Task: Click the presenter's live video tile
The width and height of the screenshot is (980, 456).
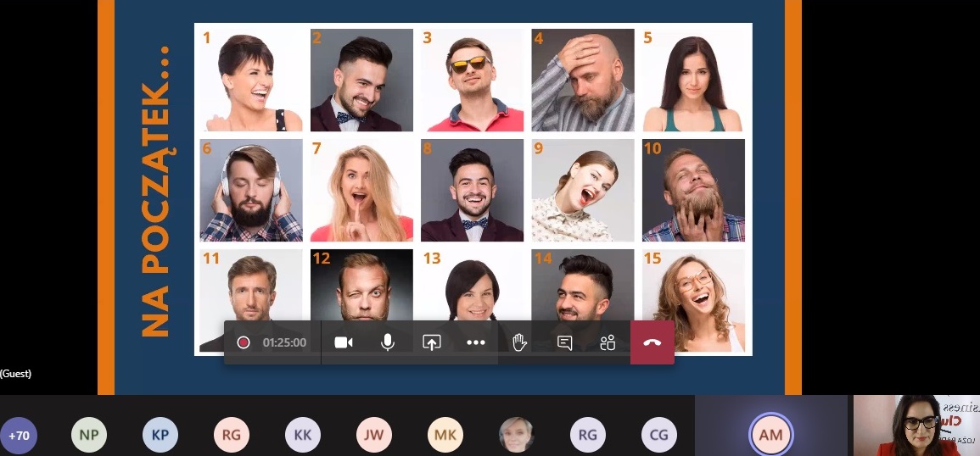Action: pos(916,425)
